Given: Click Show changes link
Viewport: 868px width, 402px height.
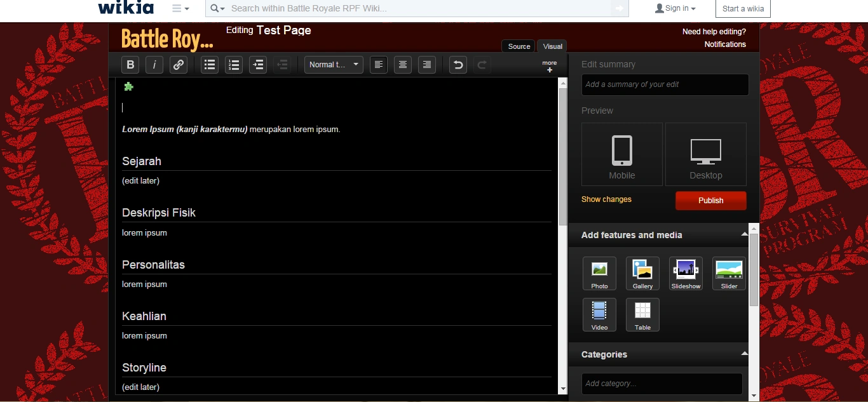Looking at the screenshot, I should [x=606, y=199].
